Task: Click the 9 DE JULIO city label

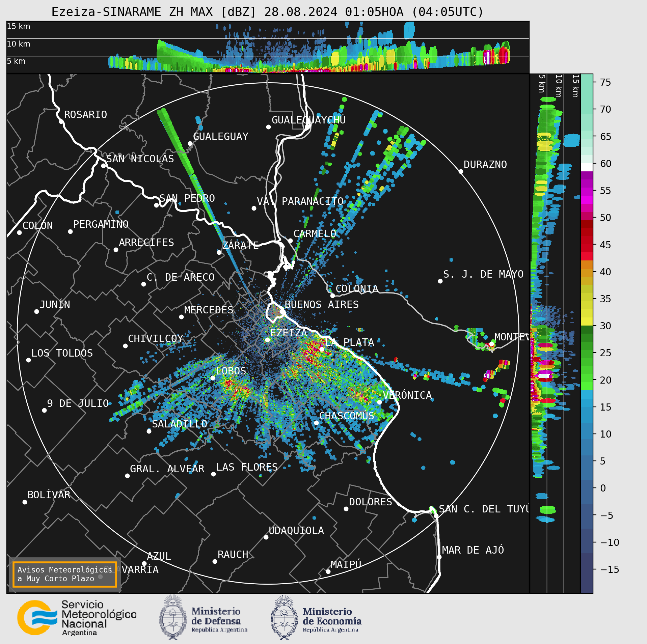Action: tap(78, 403)
